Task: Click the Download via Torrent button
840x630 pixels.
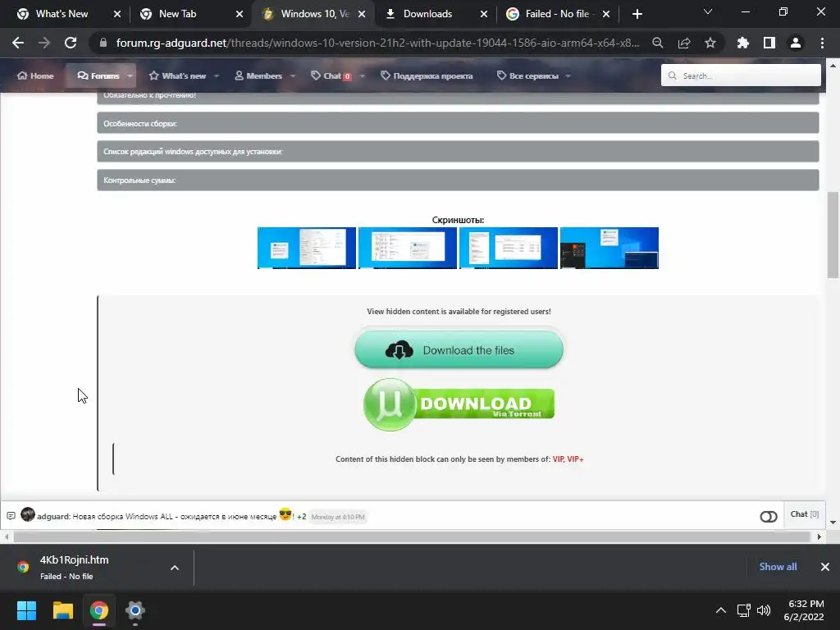Action: pyautogui.click(x=459, y=405)
